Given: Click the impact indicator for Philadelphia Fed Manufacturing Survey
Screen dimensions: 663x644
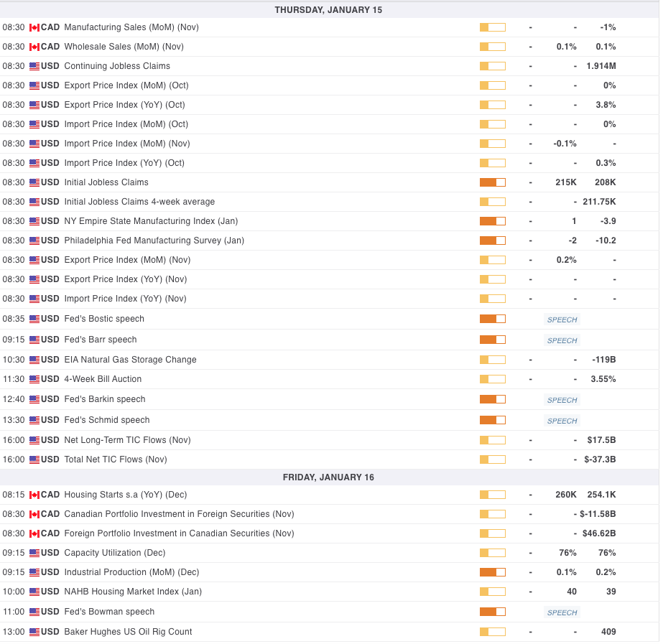Looking at the screenshot, I should (491, 241).
